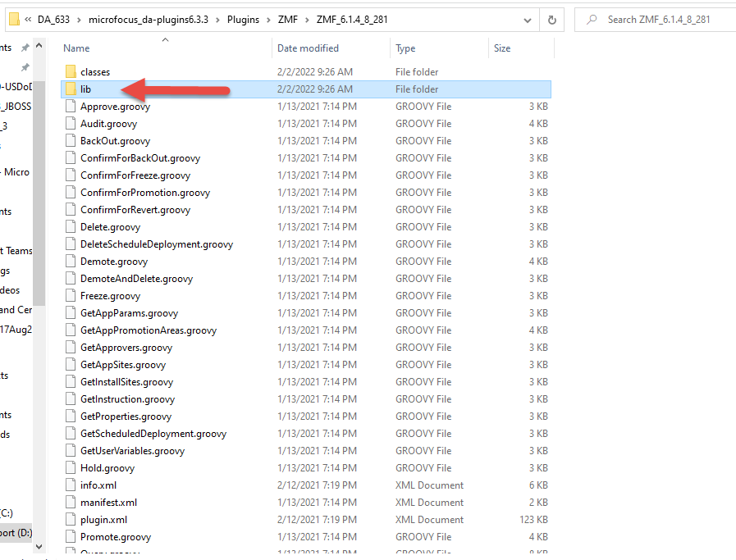Select the Approve.groovy file icon
Screen dimensions: 736x560
click(x=71, y=107)
